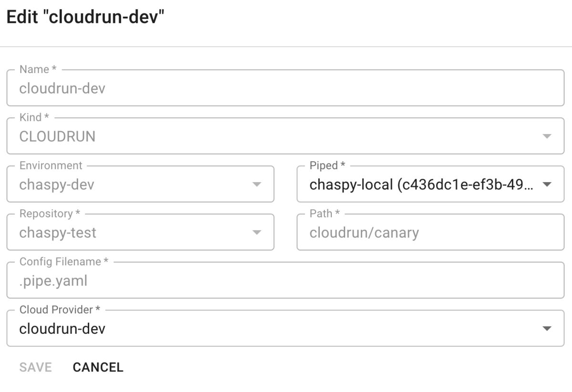Click the Environment dropdown arrow icon
This screenshot has width=572, height=392.
point(256,185)
